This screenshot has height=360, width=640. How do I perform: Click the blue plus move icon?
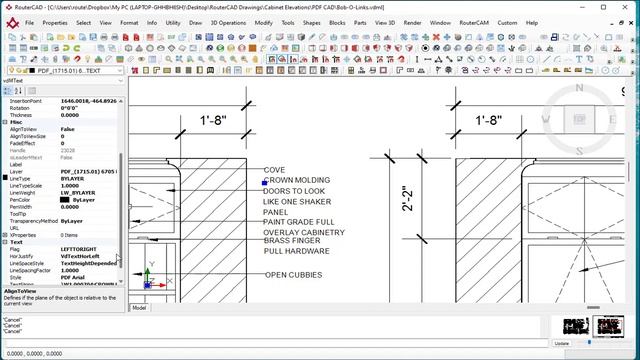pyautogui.click(x=447, y=37)
